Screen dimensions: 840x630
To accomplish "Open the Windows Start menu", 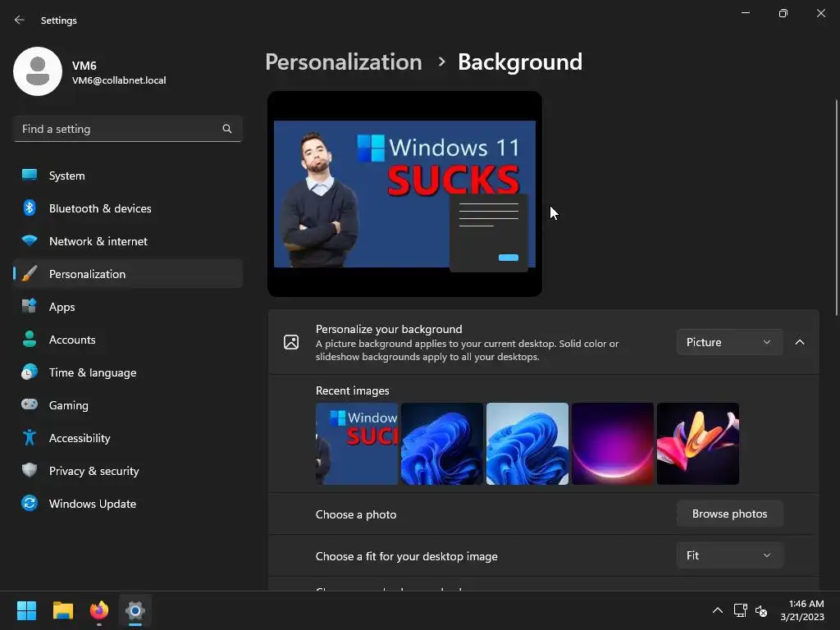I will tap(26, 610).
